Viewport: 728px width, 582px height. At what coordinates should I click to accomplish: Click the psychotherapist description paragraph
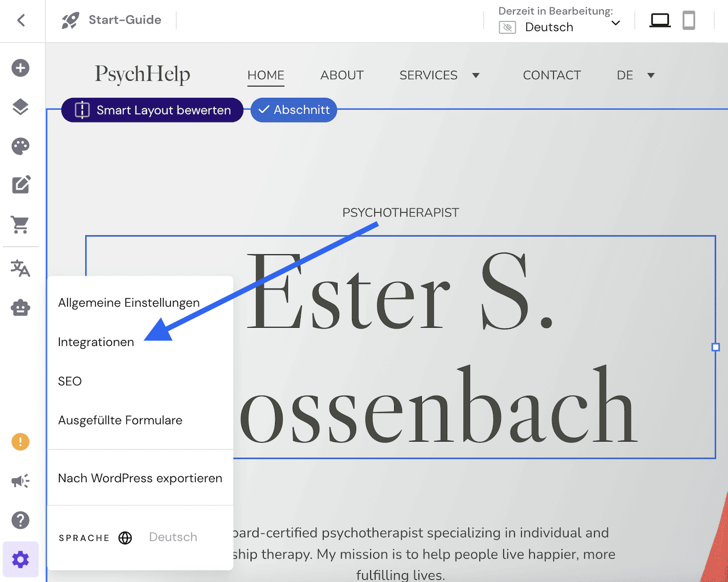[x=424, y=554]
